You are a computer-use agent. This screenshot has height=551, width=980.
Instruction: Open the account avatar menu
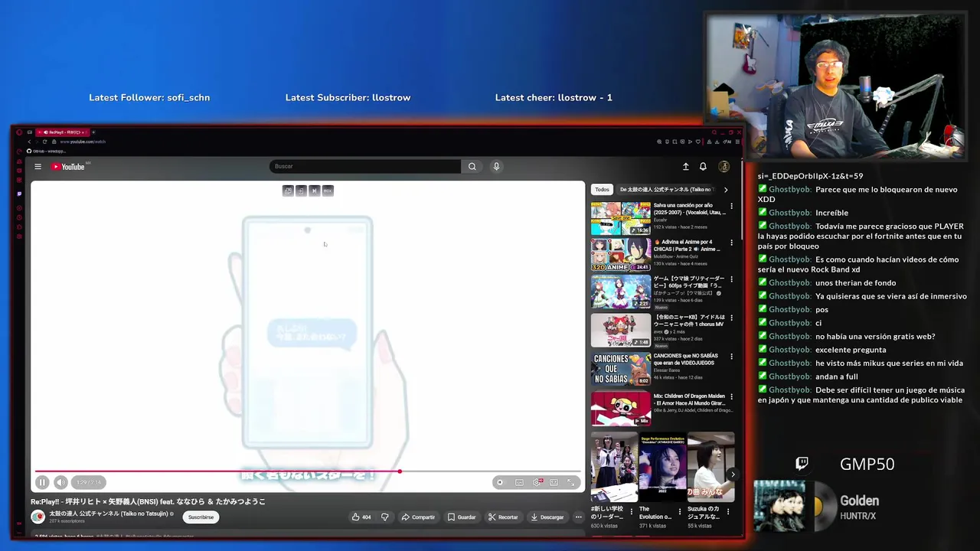pos(724,166)
